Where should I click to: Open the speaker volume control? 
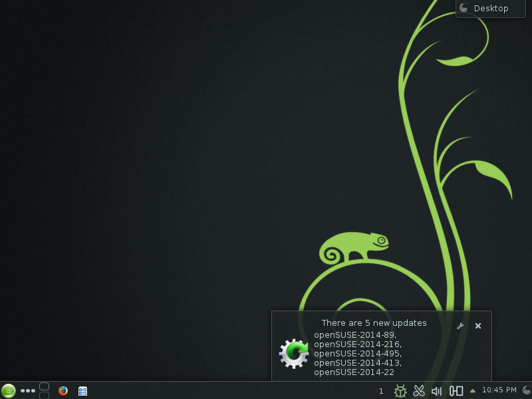(437, 391)
